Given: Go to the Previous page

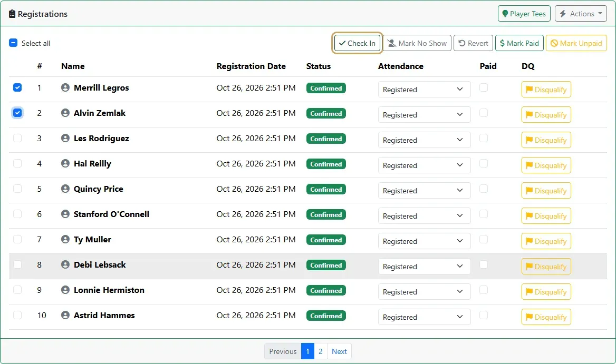Looking at the screenshot, I should click(x=283, y=351).
